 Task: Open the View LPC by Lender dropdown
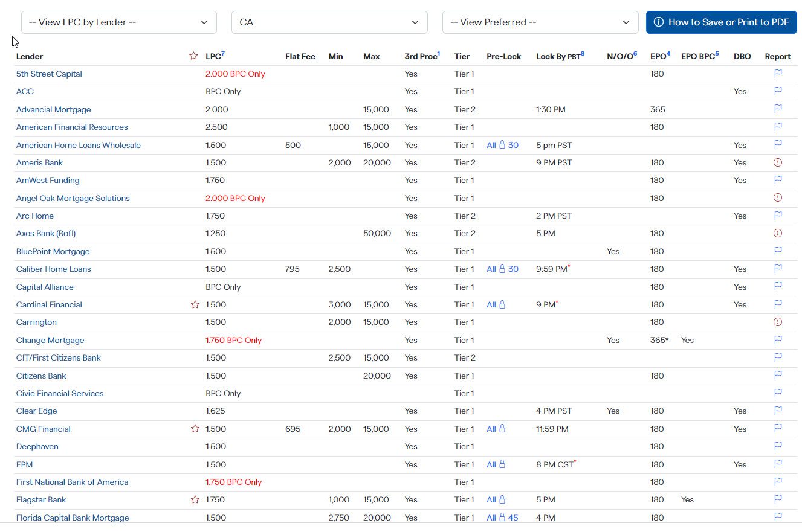tap(119, 22)
